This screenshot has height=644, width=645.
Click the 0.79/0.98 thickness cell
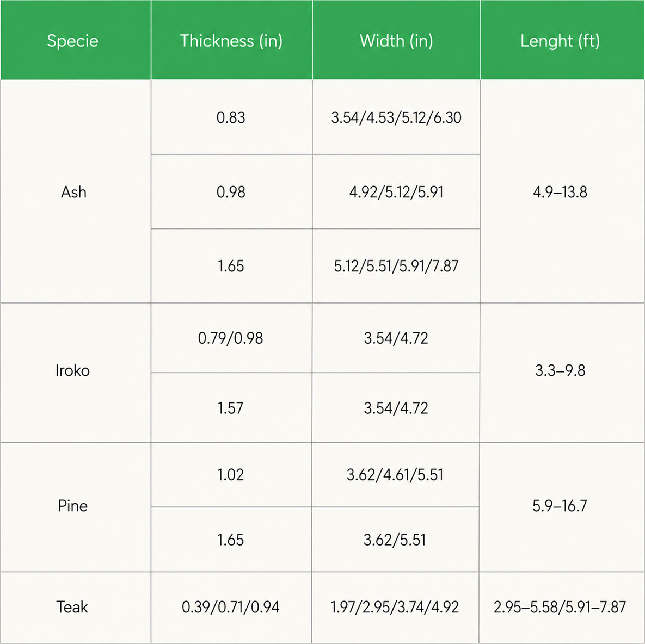(x=231, y=338)
